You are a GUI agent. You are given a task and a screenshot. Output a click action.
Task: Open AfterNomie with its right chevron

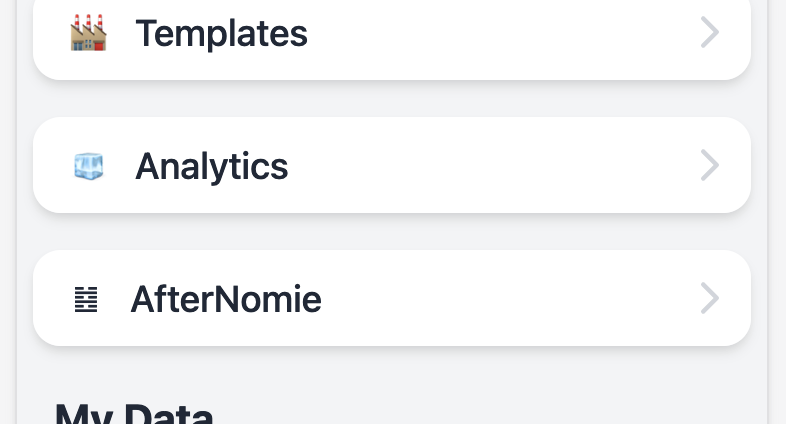[x=710, y=298]
